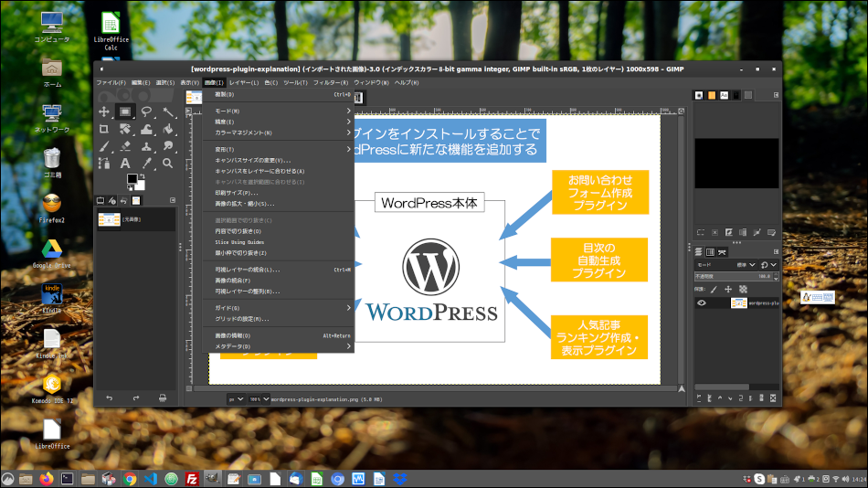Click the redo button in history panel
The height and width of the screenshot is (488, 868).
[x=135, y=398]
